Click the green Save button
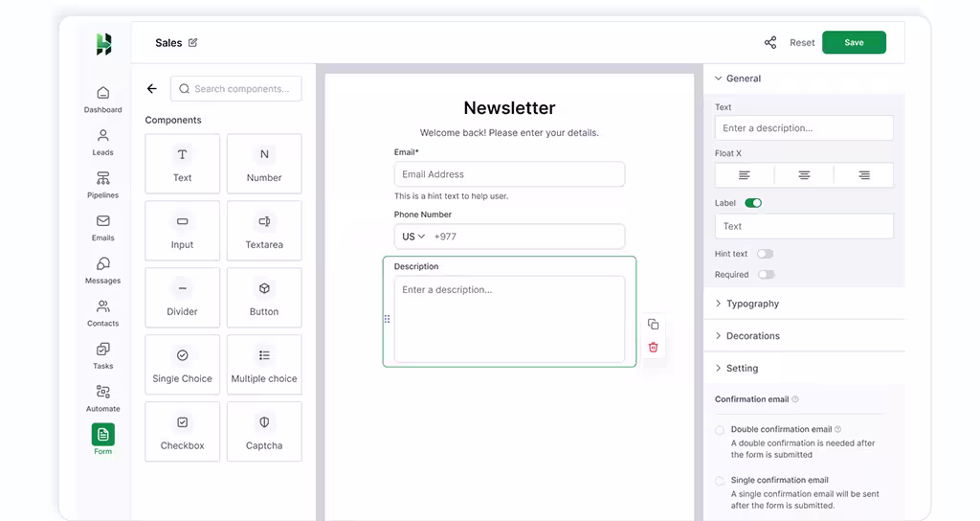The width and height of the screenshot is (980, 521). click(x=854, y=42)
